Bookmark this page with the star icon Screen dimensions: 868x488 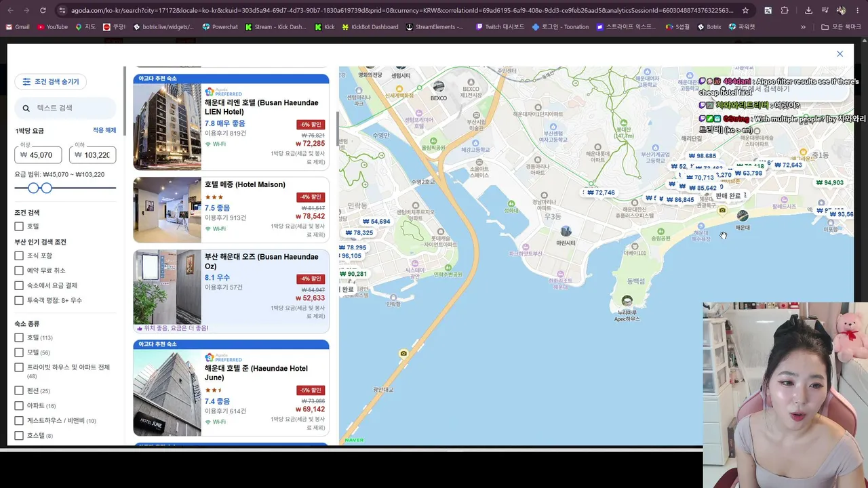click(745, 10)
